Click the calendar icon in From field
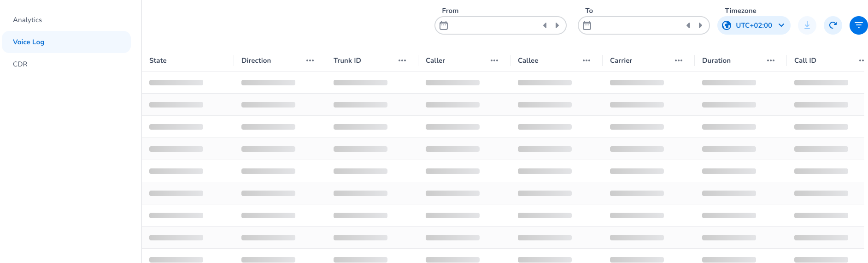Viewport: 868px width, 263px height. 444,25
